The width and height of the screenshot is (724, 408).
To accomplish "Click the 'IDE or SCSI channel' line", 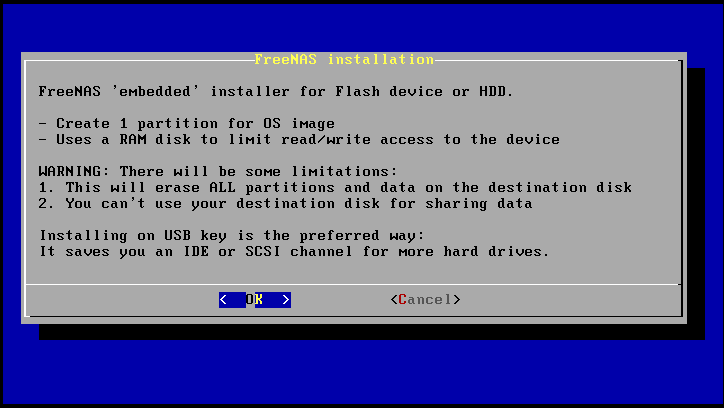I will (x=294, y=252).
